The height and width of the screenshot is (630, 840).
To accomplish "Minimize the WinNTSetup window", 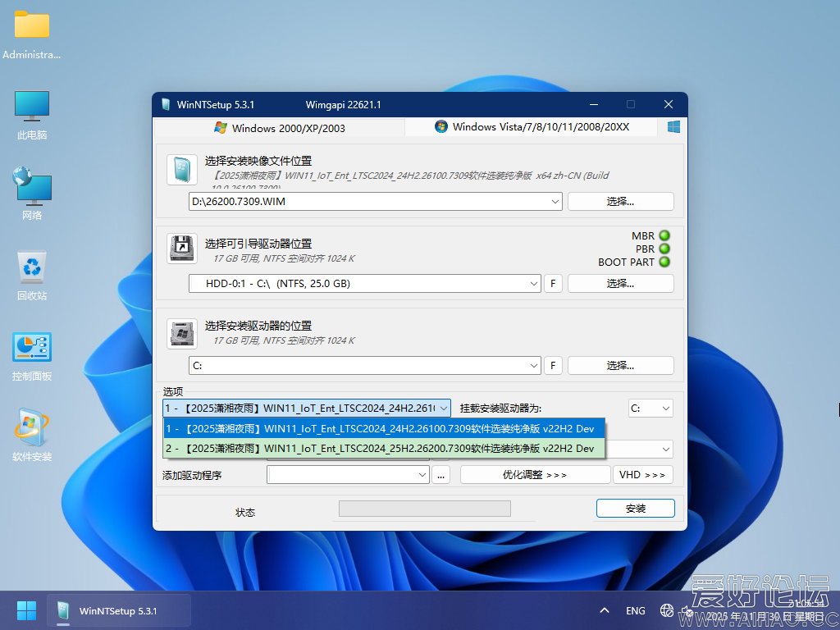I will 594,104.
